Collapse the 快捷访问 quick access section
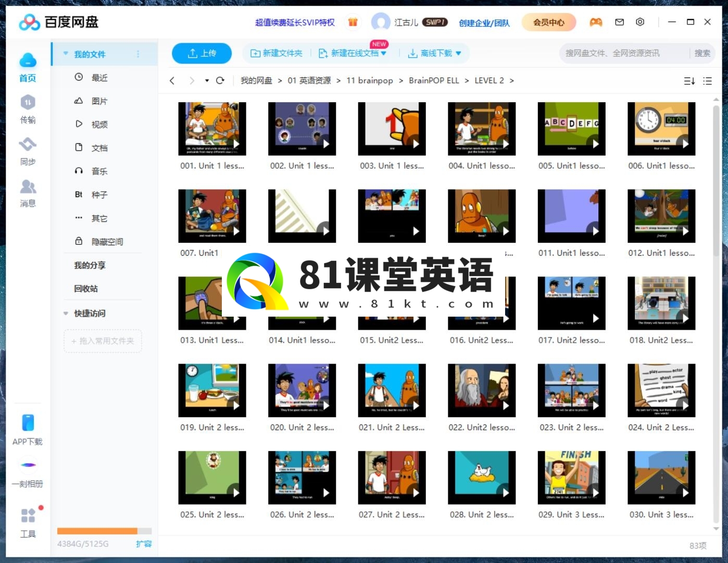728x563 pixels. pyautogui.click(x=66, y=314)
